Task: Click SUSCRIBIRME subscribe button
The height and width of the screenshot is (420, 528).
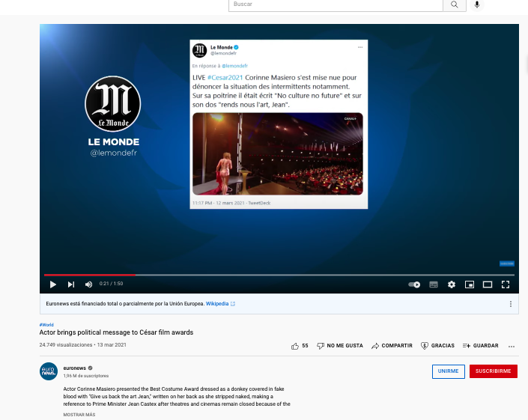Action: pyautogui.click(x=494, y=371)
